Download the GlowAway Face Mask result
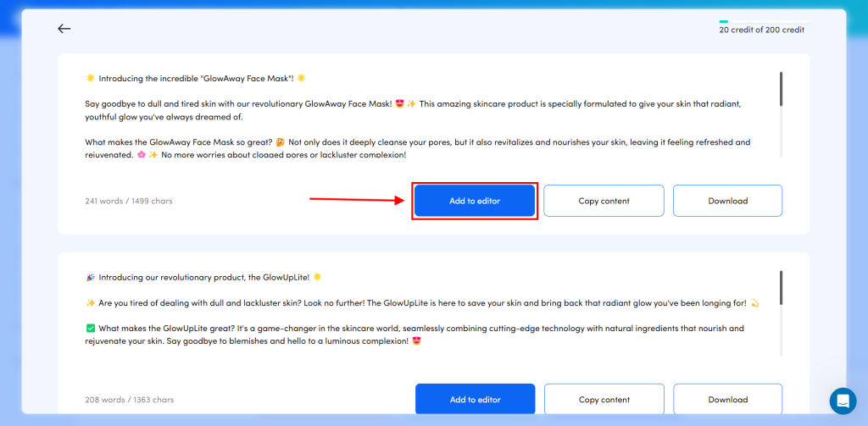This screenshot has height=426, width=868. tap(727, 201)
